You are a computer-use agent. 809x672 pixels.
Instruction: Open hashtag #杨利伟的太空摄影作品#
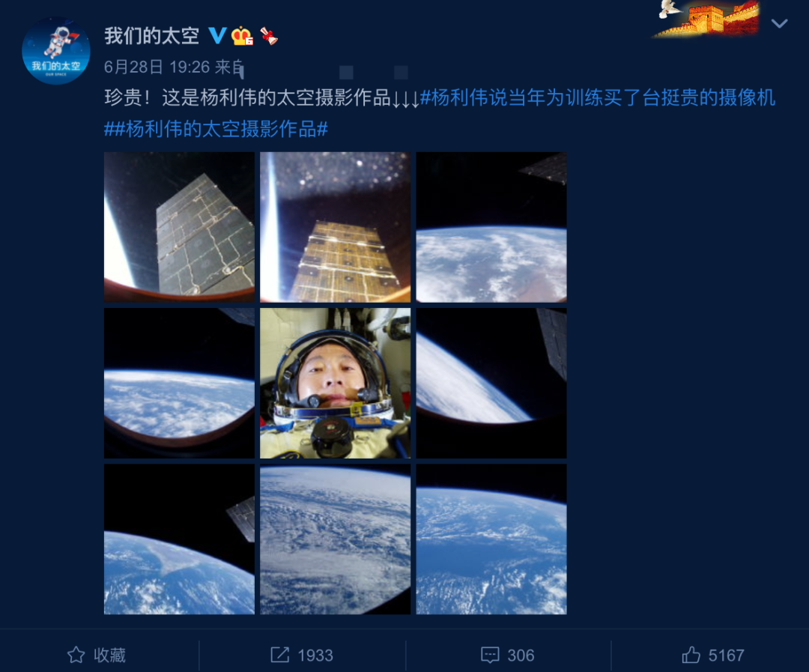(x=221, y=129)
